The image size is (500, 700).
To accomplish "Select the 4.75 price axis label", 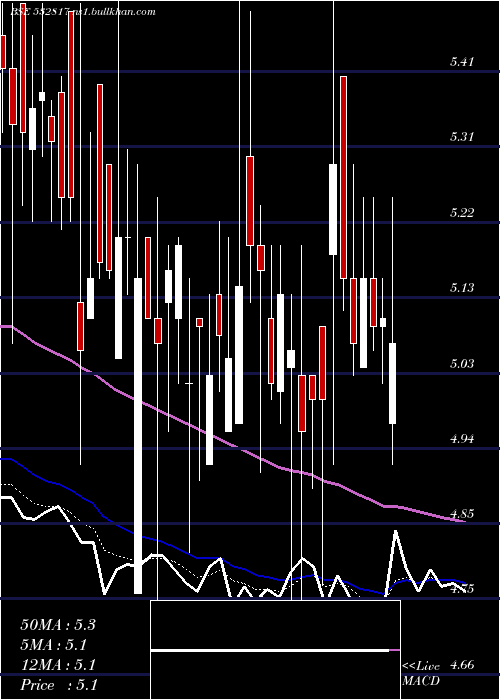I will coord(462,589).
